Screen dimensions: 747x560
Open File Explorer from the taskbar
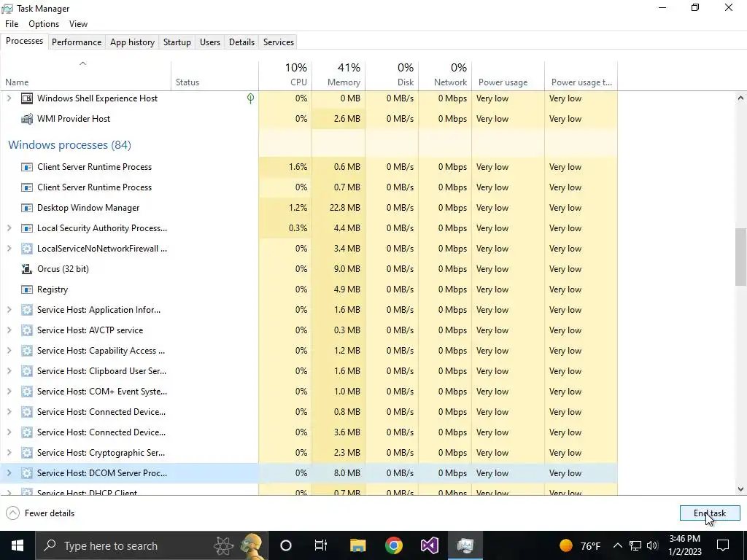pos(357,545)
